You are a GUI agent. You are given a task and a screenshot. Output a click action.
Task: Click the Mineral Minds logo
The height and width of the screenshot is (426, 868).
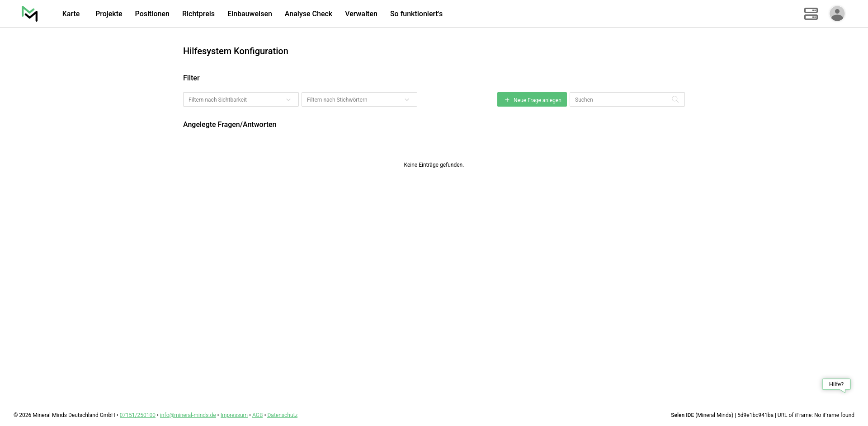pos(29,14)
